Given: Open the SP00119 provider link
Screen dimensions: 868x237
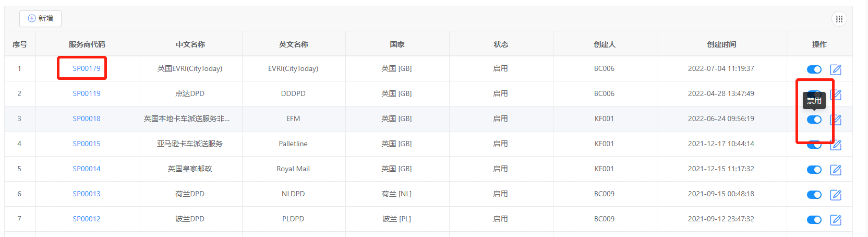Looking at the screenshot, I should (x=87, y=93).
